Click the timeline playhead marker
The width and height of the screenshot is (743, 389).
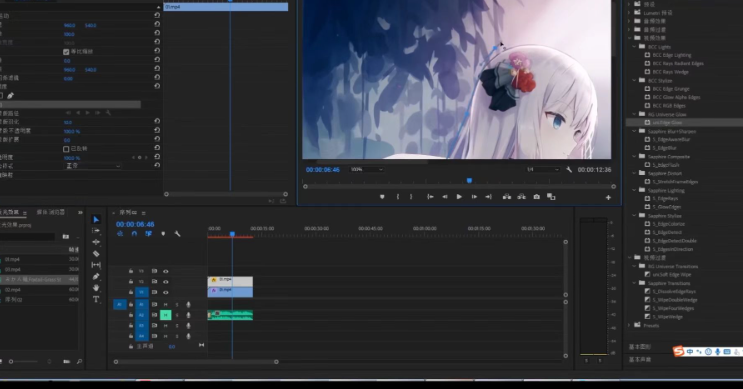(232, 234)
